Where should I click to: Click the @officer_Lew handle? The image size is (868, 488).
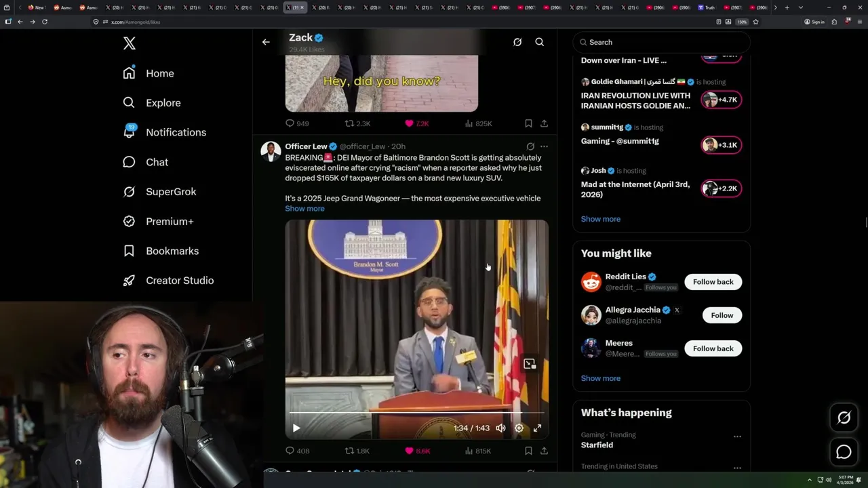point(362,146)
